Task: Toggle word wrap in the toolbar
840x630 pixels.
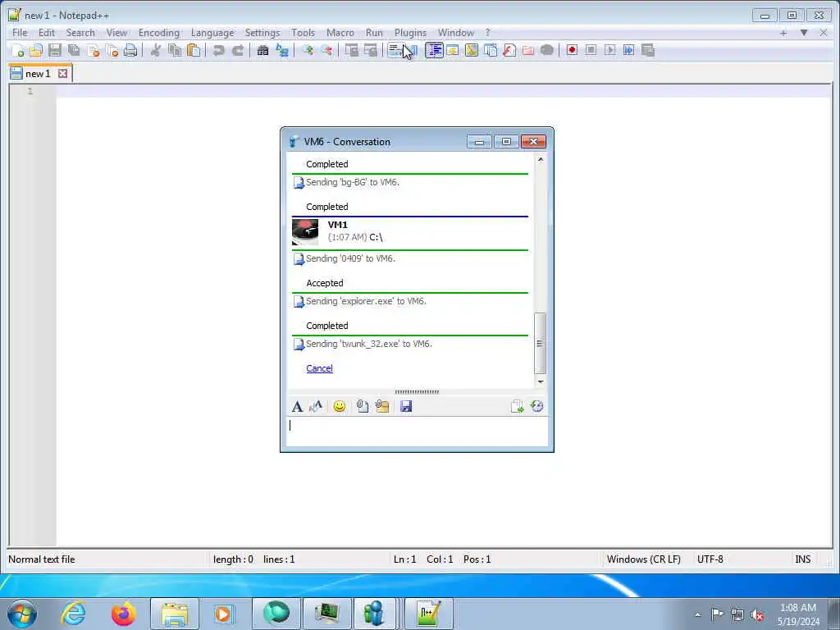Action: point(395,50)
